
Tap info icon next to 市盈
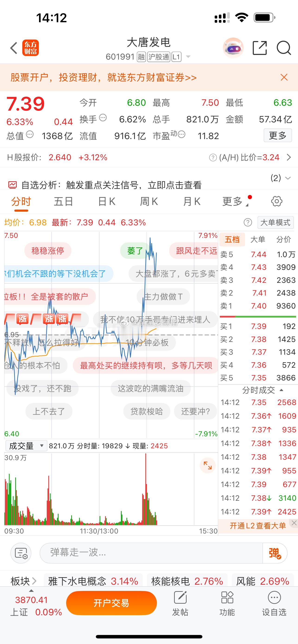tap(182, 134)
